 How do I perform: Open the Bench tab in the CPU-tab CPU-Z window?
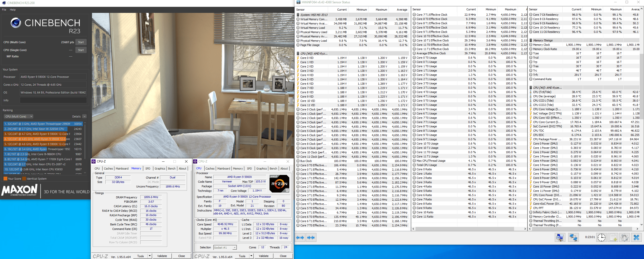pyautogui.click(x=273, y=169)
